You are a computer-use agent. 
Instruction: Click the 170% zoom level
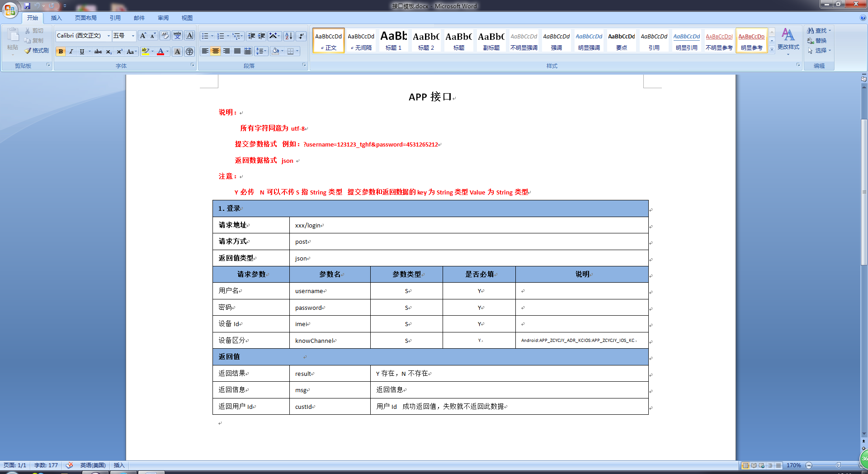tap(793, 465)
